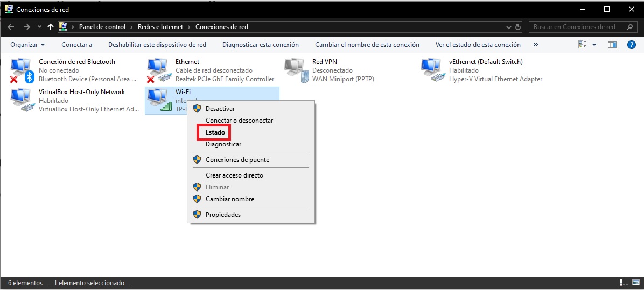Open the Organizar dropdown menu
Screen dimensions: 644x290
coord(27,45)
